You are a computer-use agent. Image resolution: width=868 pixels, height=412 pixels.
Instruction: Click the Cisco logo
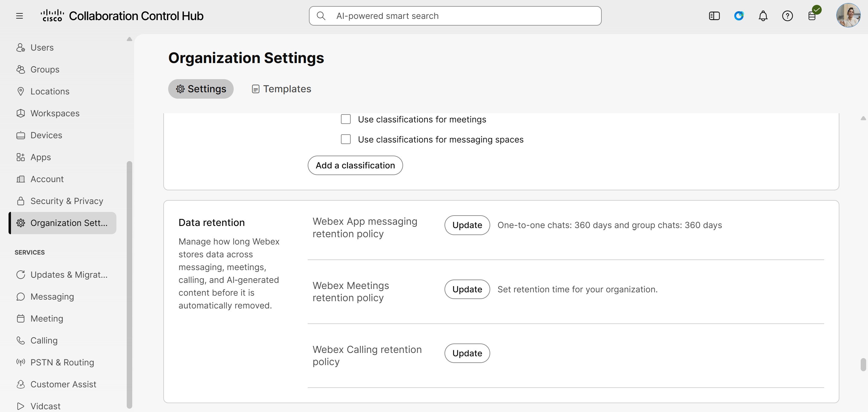[x=52, y=16]
